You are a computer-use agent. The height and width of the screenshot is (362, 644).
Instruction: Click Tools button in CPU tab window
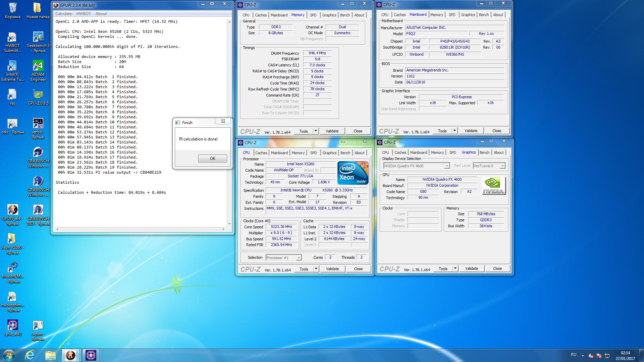pos(304,269)
